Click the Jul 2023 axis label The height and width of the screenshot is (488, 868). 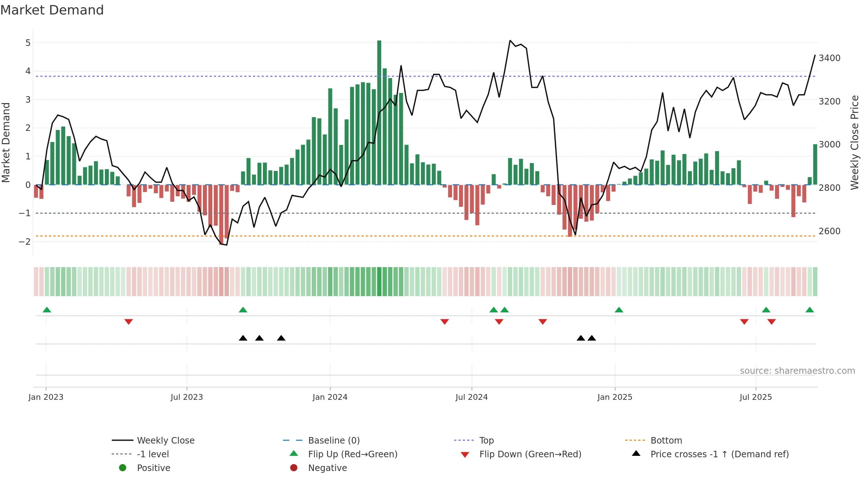187,397
